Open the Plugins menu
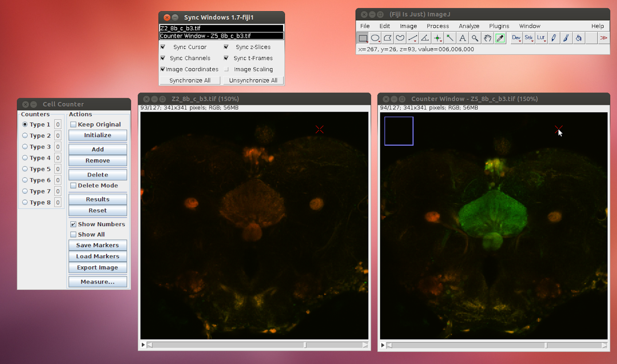Image resolution: width=617 pixels, height=364 pixels. 499,26
